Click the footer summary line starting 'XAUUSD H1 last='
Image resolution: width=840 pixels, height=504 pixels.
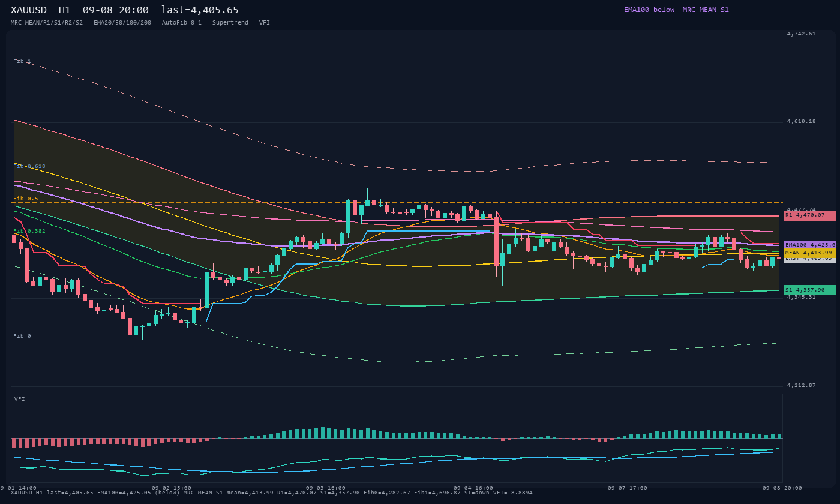pos(272,493)
